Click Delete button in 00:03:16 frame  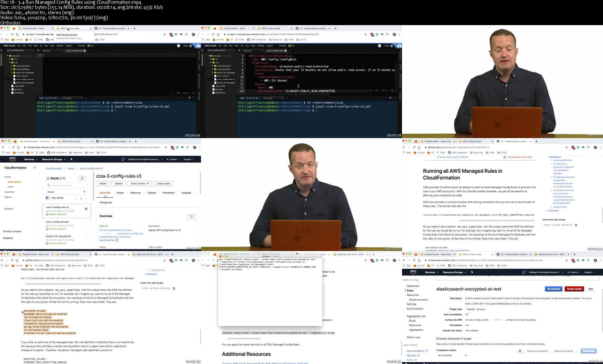[x=103, y=184]
